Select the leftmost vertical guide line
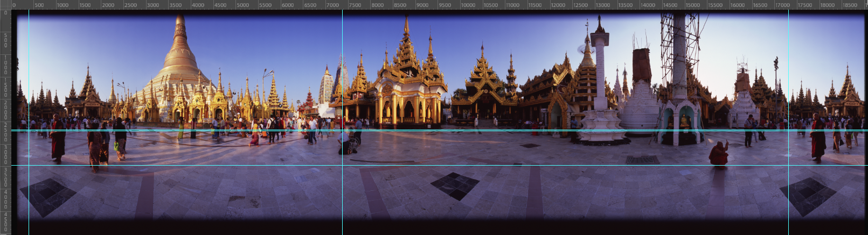868x235 pixels. [29, 122]
